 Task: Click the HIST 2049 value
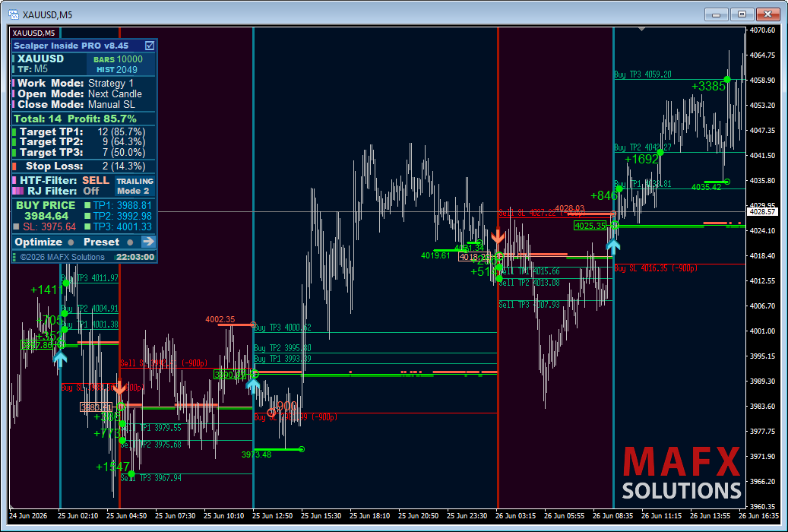point(127,70)
